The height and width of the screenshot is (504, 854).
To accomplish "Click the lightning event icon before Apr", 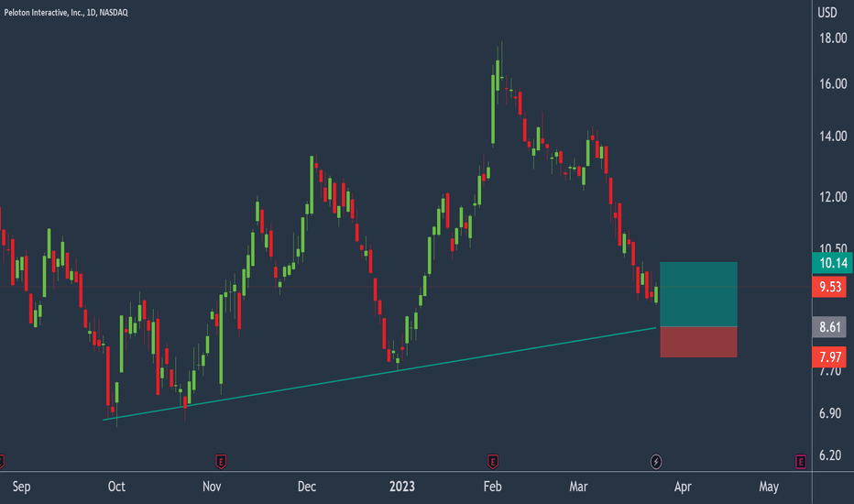I will click(656, 462).
